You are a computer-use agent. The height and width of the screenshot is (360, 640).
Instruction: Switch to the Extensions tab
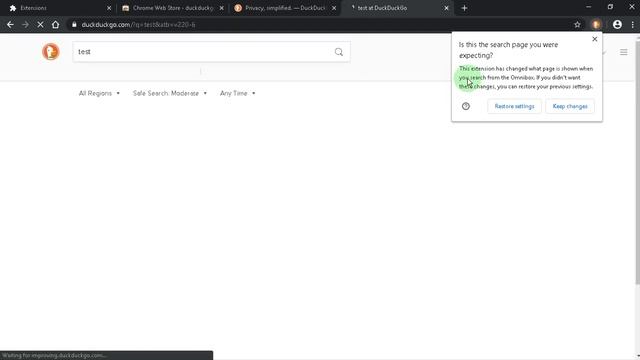(59, 8)
